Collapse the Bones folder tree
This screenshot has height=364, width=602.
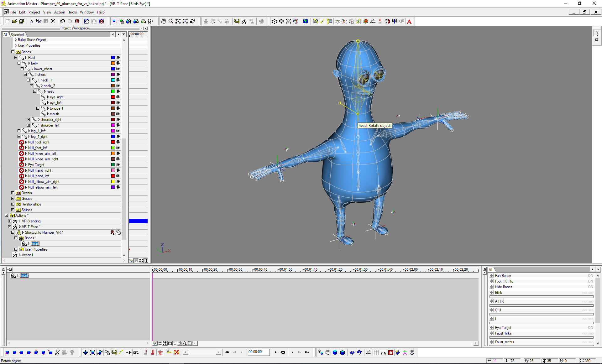[13, 52]
